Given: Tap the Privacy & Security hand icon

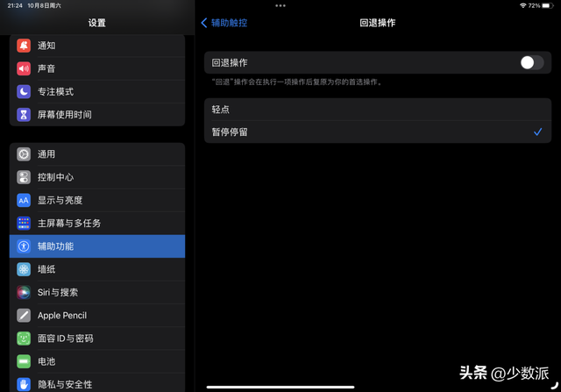Looking at the screenshot, I should 24,384.
